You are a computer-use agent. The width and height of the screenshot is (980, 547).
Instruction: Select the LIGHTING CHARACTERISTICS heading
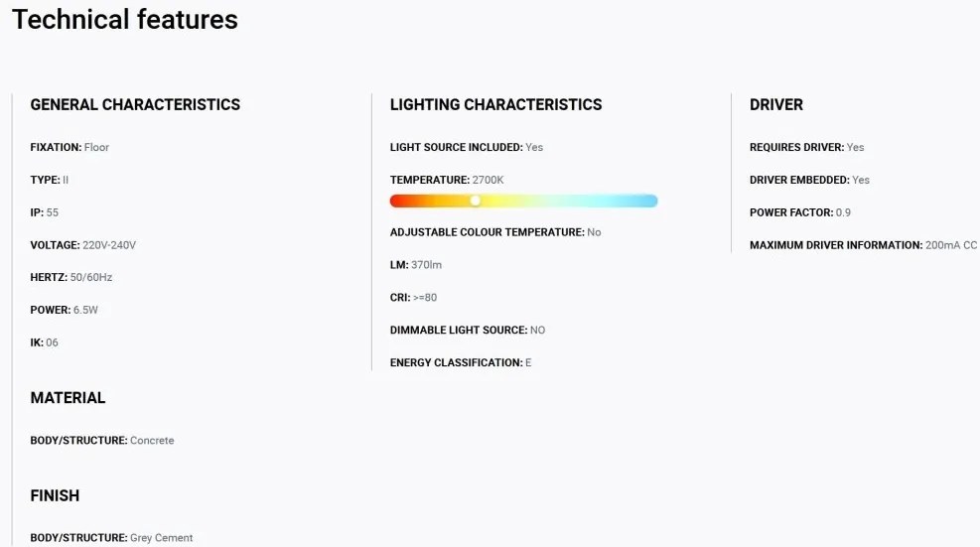[x=495, y=104]
